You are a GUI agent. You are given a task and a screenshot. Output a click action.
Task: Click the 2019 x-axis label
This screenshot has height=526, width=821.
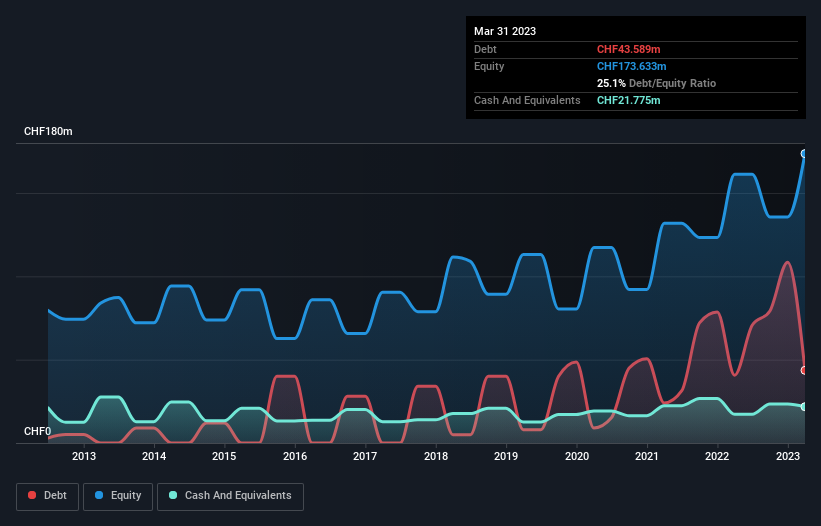506,456
